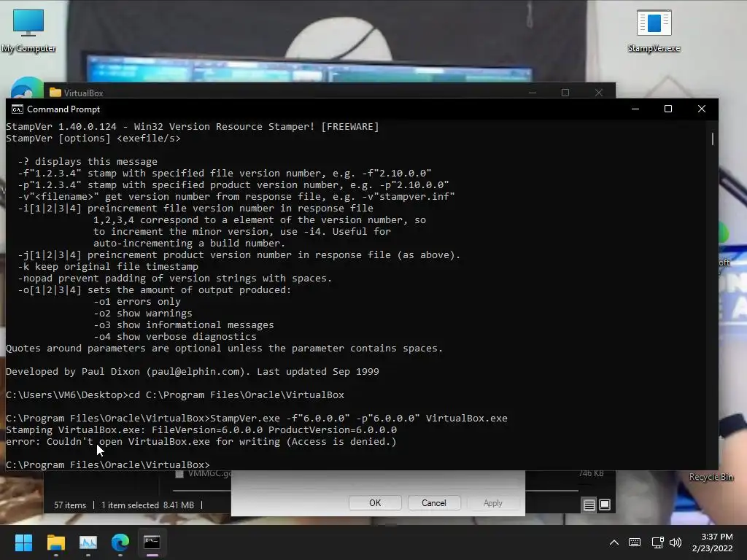747x560 pixels.
Task: Click "1 item selected 8.41 MB" status text
Action: coord(147,505)
